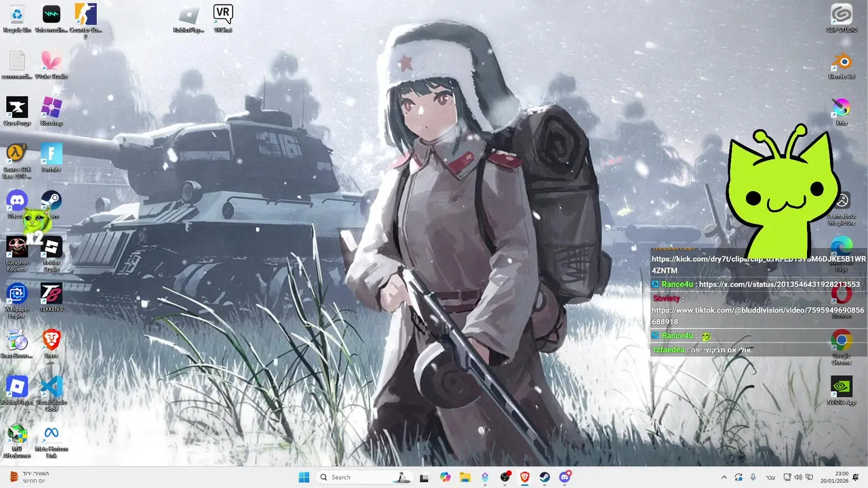This screenshot has height=488, width=868.
Task: Launch Visual Studio Code shortcut
Action: click(x=51, y=394)
